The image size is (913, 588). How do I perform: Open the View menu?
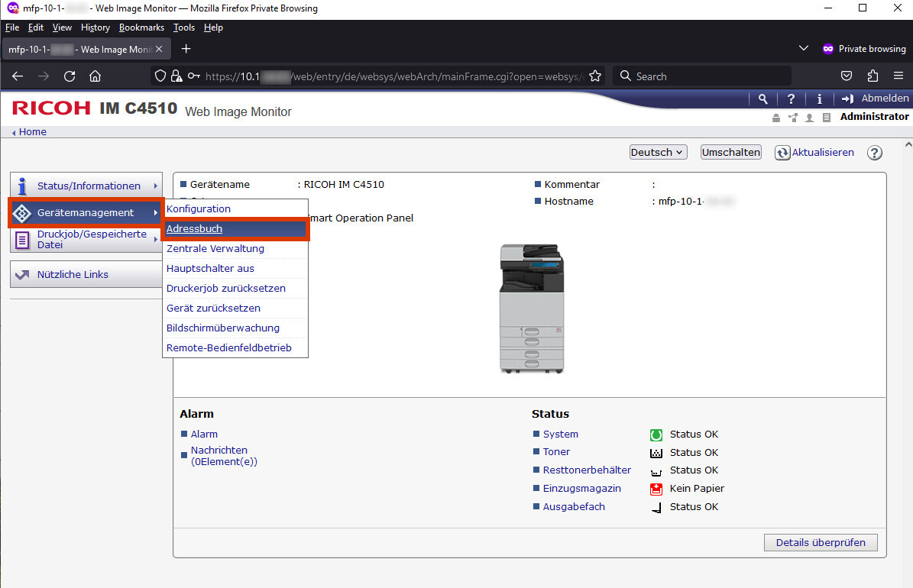pos(63,27)
